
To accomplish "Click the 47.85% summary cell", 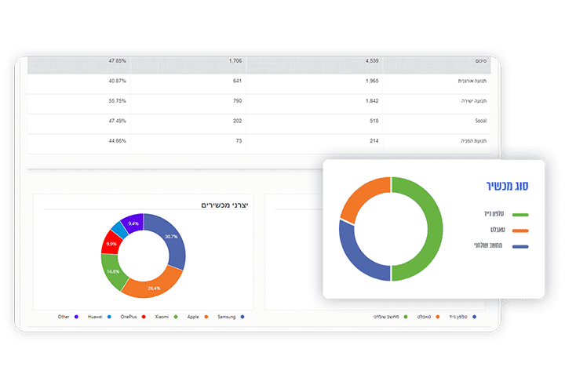I will (117, 61).
